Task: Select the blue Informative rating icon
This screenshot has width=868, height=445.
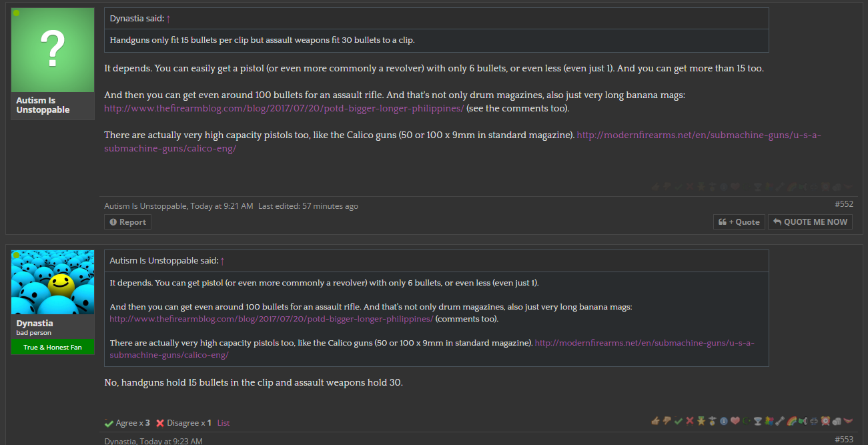Action: click(724, 421)
